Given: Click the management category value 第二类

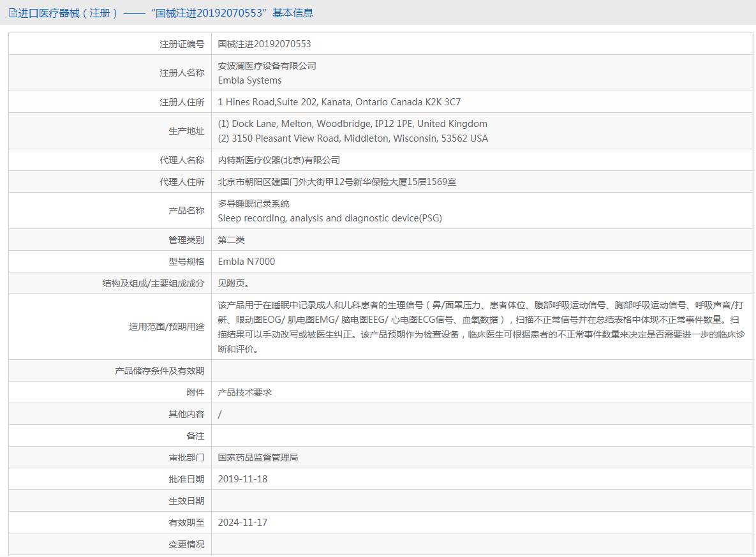Looking at the screenshot, I should (231, 240).
